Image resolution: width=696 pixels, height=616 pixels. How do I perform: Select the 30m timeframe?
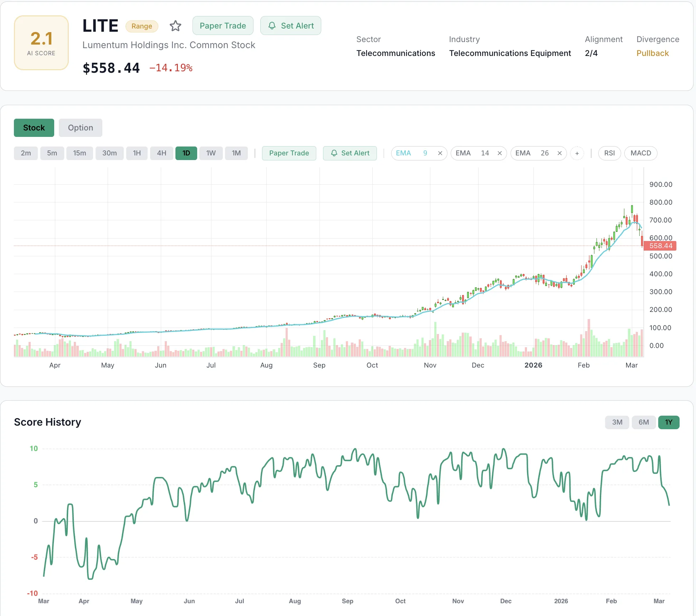(x=109, y=153)
